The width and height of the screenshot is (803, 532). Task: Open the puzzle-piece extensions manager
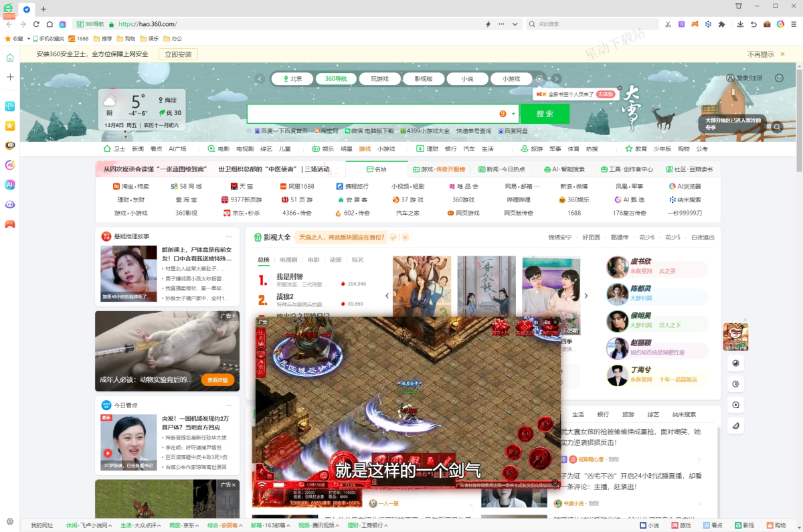coord(721,24)
